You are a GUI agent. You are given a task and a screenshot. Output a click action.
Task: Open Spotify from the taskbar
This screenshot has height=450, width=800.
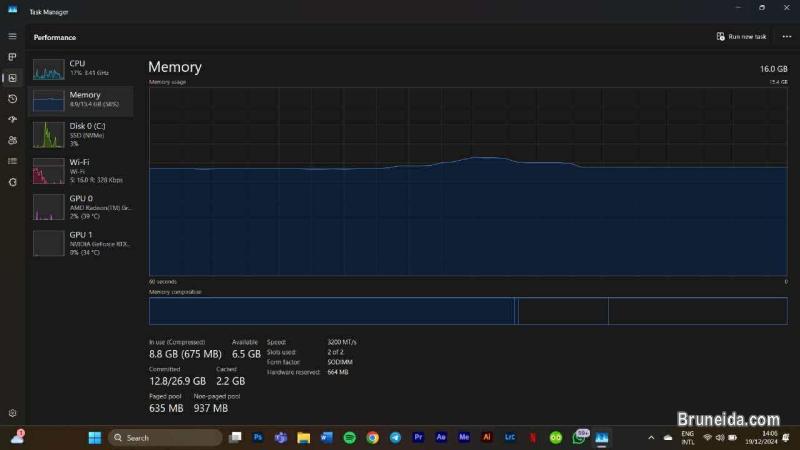(349, 437)
